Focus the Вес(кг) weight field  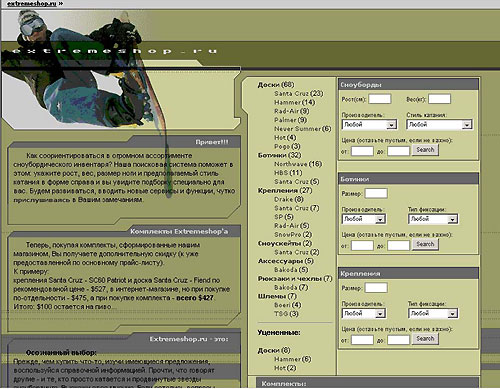439,99
